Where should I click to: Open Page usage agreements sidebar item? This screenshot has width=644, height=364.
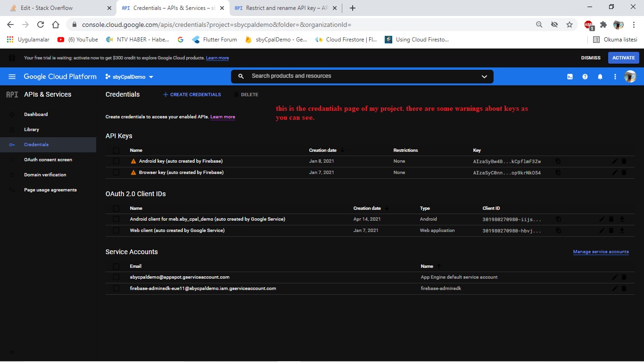coord(50,190)
